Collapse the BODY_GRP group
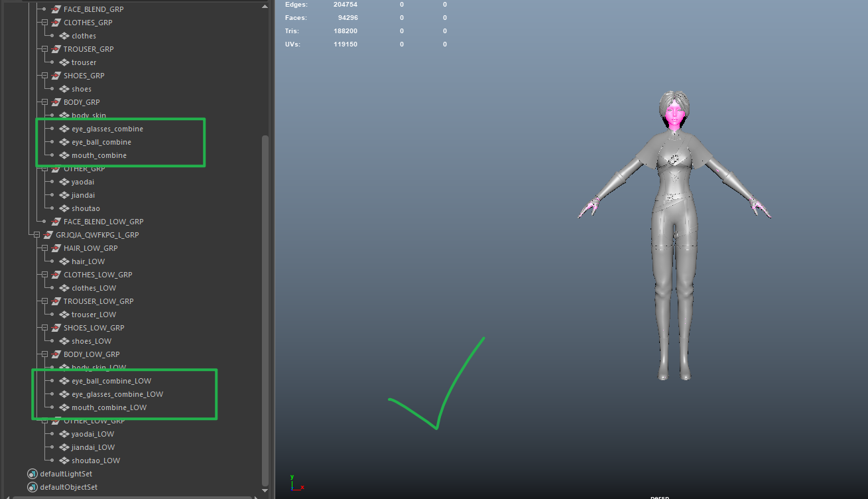The image size is (868, 499). tap(44, 102)
